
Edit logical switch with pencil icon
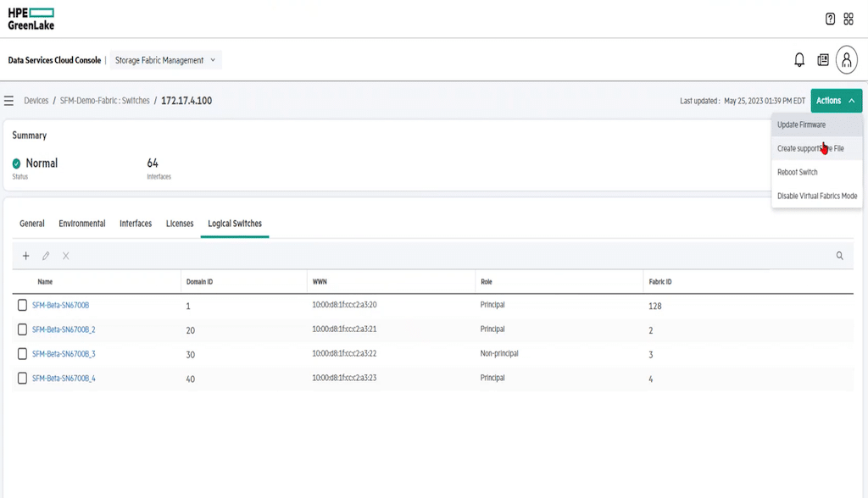pos(46,256)
